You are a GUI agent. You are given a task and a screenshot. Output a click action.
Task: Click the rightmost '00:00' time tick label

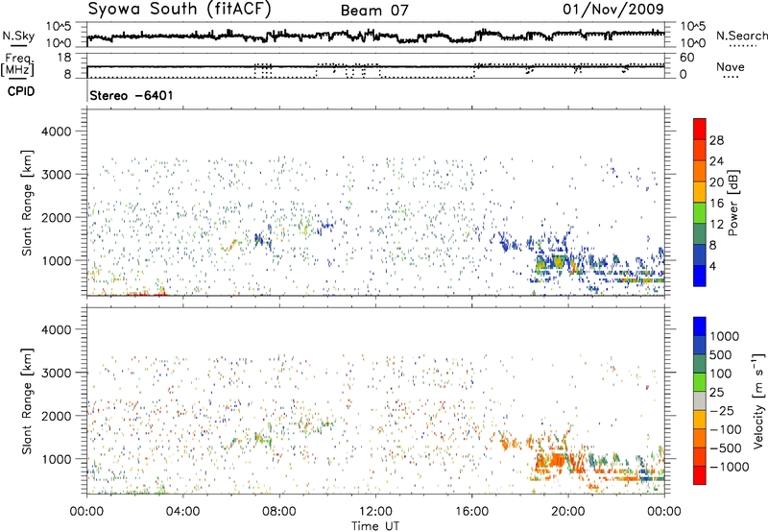pyautogui.click(x=664, y=512)
